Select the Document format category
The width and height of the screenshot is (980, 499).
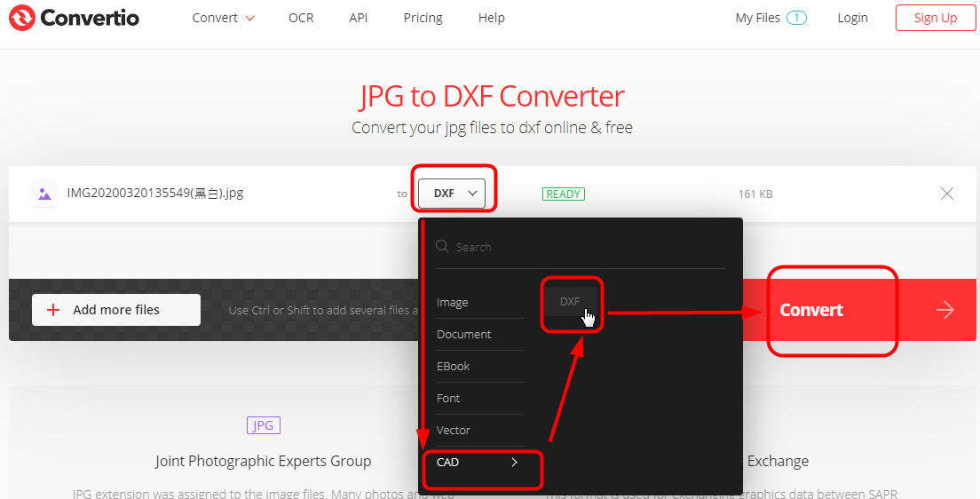tap(479, 335)
